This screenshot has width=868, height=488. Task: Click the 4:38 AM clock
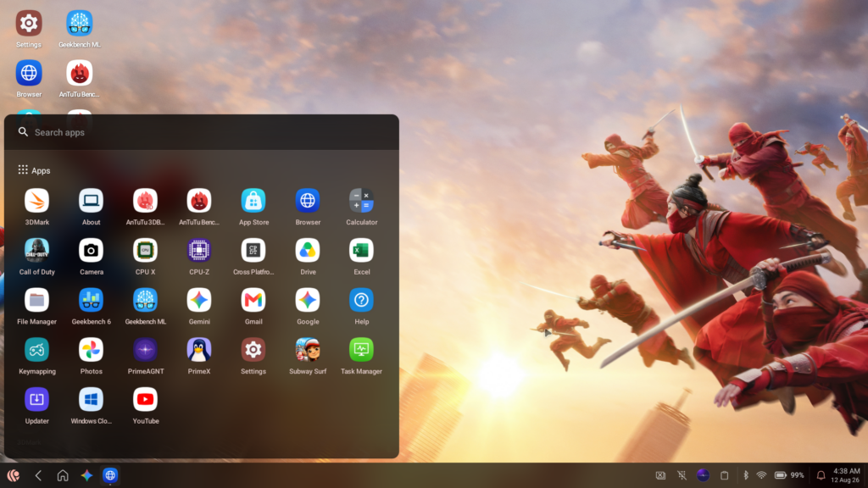(847, 471)
